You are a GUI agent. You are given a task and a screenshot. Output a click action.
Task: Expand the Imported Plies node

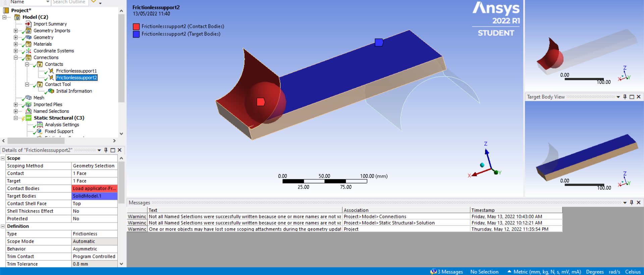[x=16, y=104]
